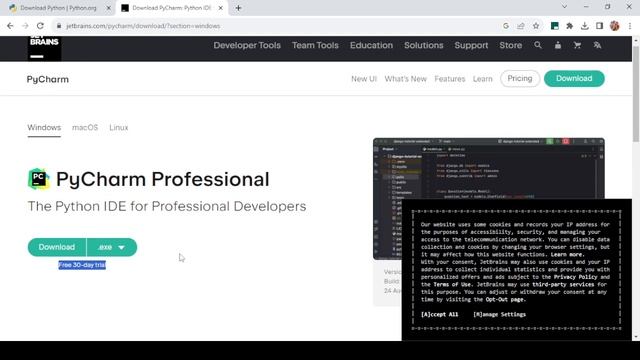Click the Google icon in address bar
The width and height of the screenshot is (640, 360).
[x=506, y=26]
